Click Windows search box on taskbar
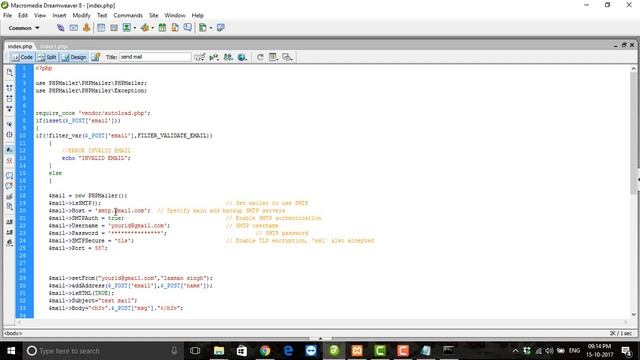This screenshot has width=640, height=360. (102, 351)
